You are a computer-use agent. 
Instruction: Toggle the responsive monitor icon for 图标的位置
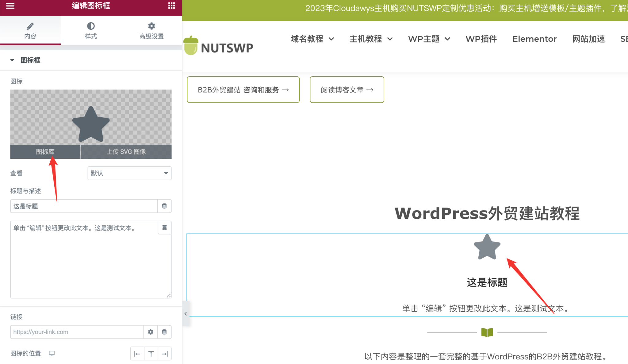click(x=52, y=353)
